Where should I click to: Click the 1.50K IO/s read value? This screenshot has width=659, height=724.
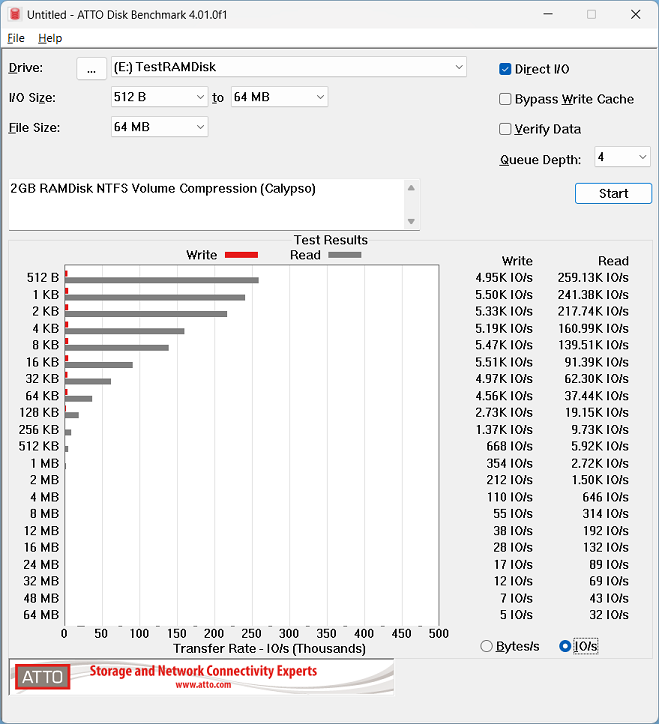(600, 480)
